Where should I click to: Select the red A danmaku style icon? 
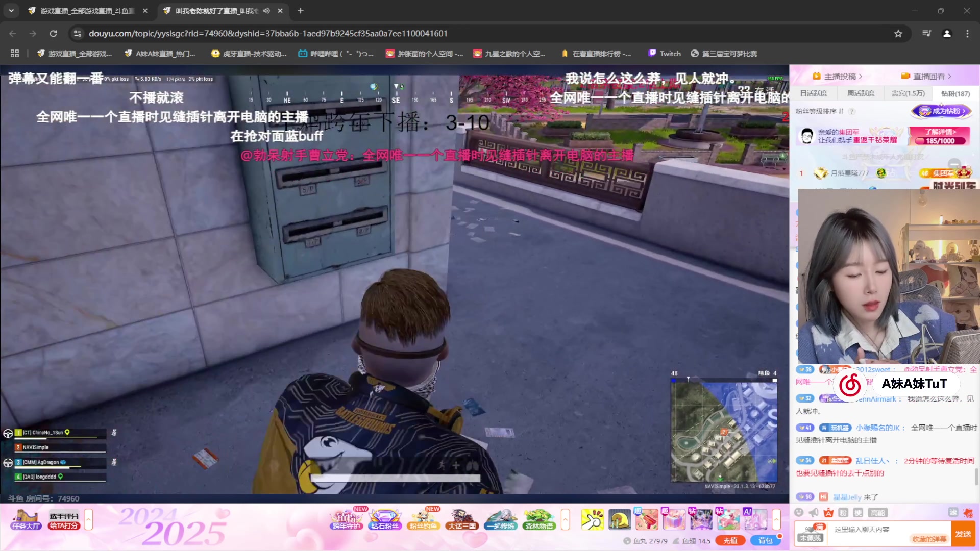829,512
